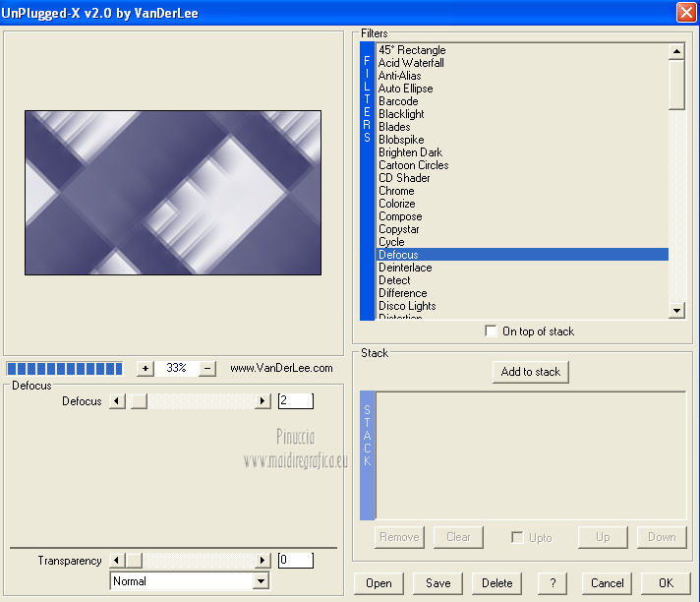Click the Save button

[x=437, y=583]
